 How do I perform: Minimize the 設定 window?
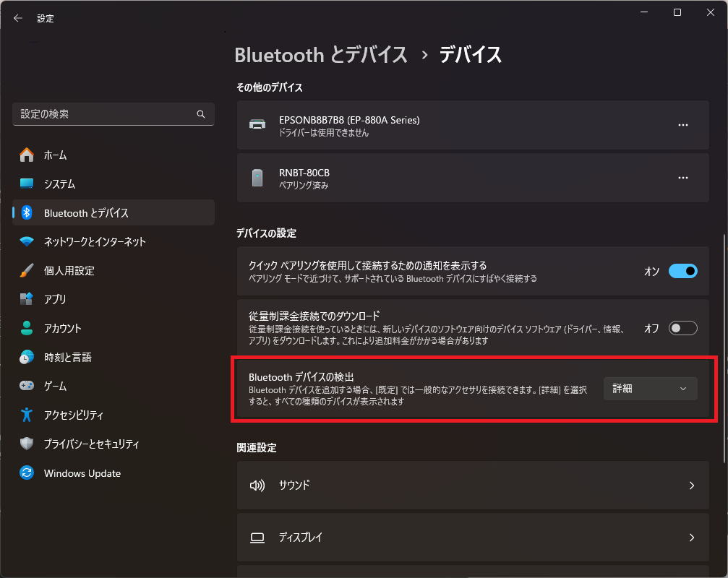[x=644, y=12]
